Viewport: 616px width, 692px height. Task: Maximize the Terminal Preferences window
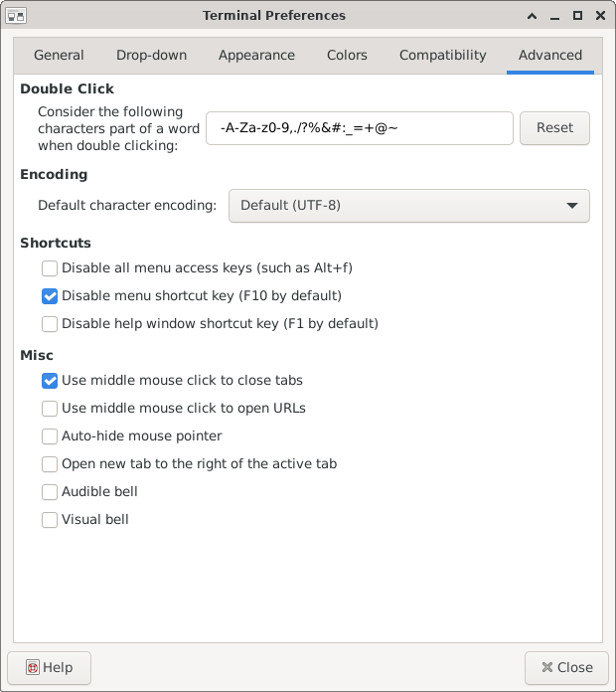coord(577,16)
